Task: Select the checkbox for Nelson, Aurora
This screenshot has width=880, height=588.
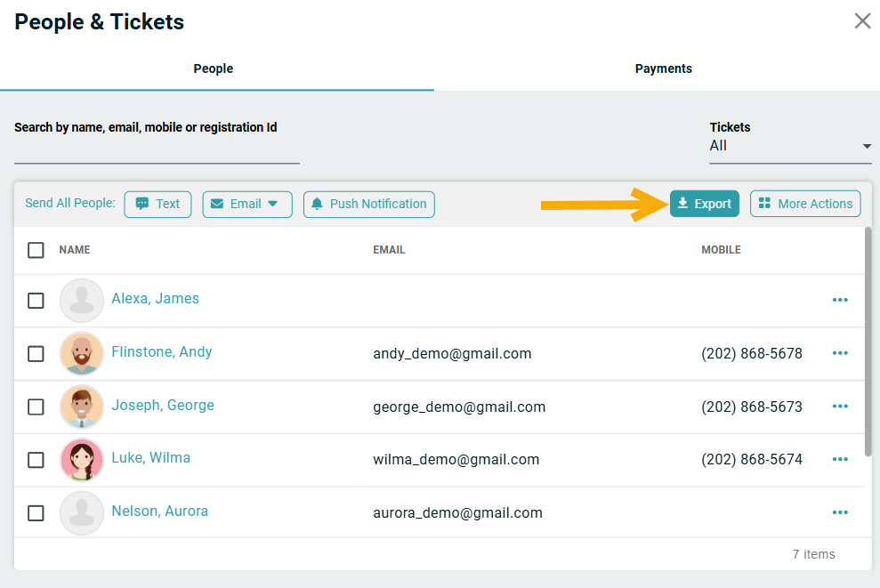Action: 36,513
